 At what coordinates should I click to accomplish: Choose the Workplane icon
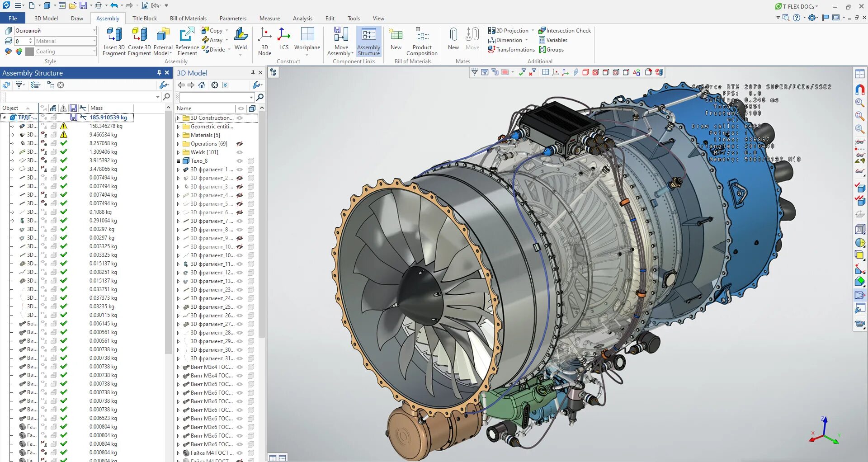pyautogui.click(x=307, y=41)
